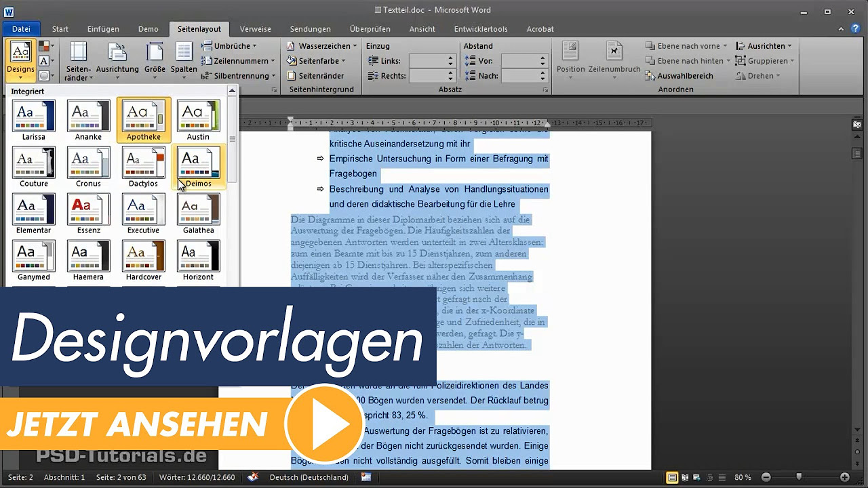
Task: Expand the Zeilennummern dropdown
Action: pyautogui.click(x=239, y=61)
